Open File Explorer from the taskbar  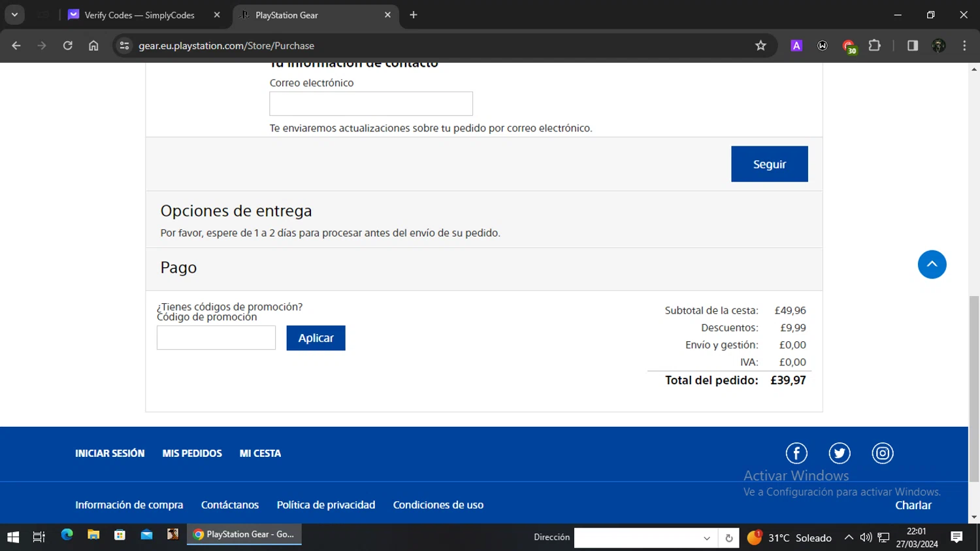point(93,535)
